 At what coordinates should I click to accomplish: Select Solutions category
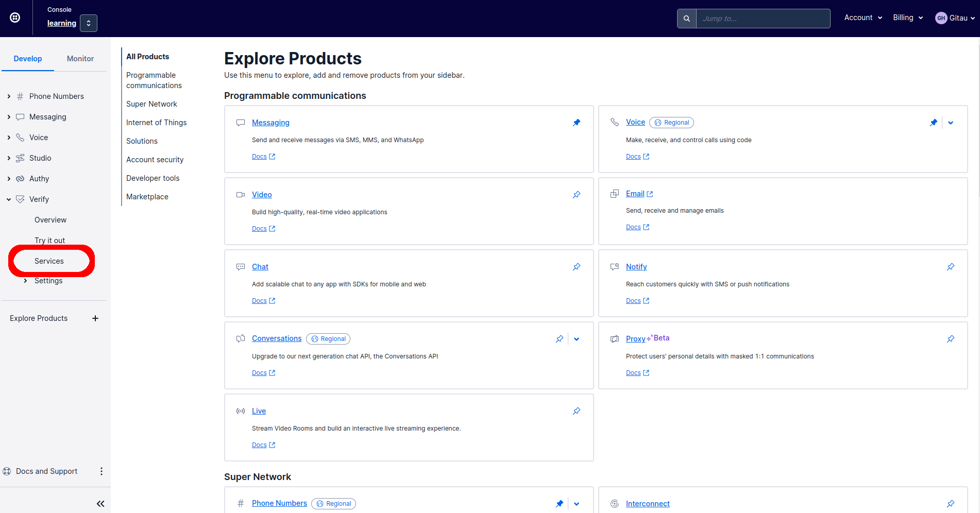click(142, 141)
